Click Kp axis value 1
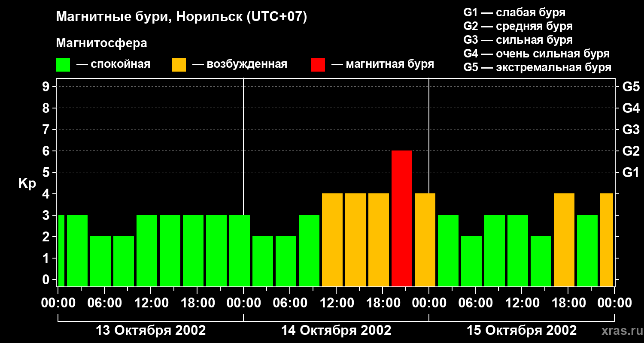644x343 pixels. (x=47, y=258)
